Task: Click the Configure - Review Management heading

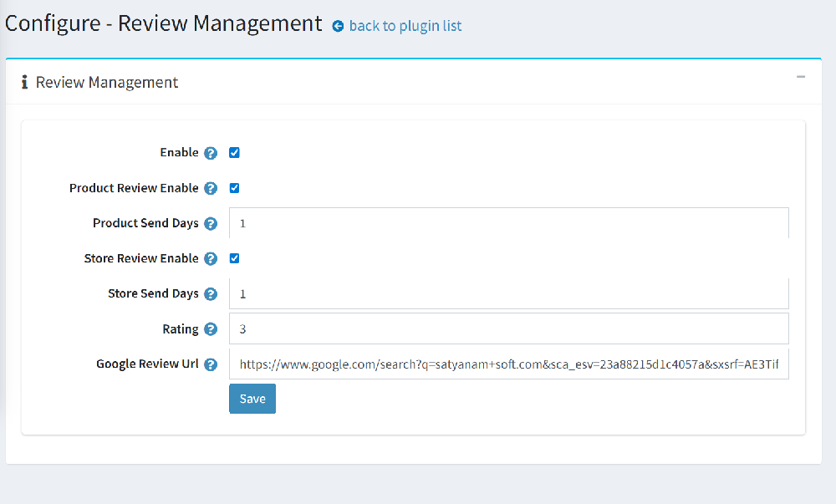Action: (163, 23)
